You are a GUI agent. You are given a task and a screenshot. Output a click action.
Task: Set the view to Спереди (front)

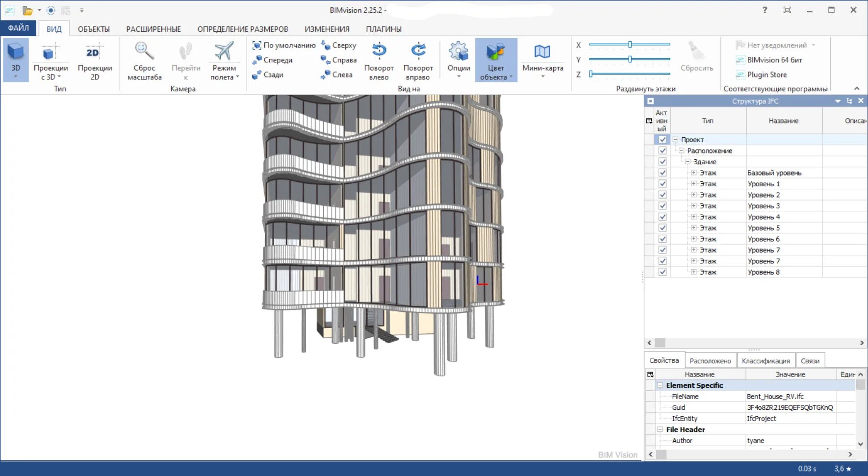point(272,60)
